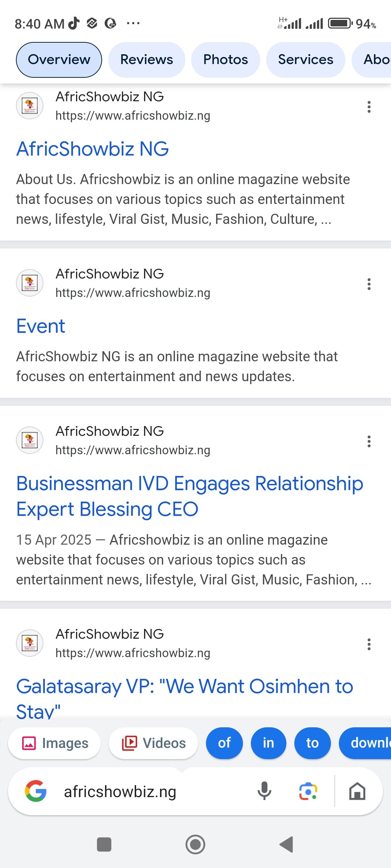This screenshot has width=391, height=868.
Task: Open more options for Galatasaray result
Action: (x=369, y=644)
